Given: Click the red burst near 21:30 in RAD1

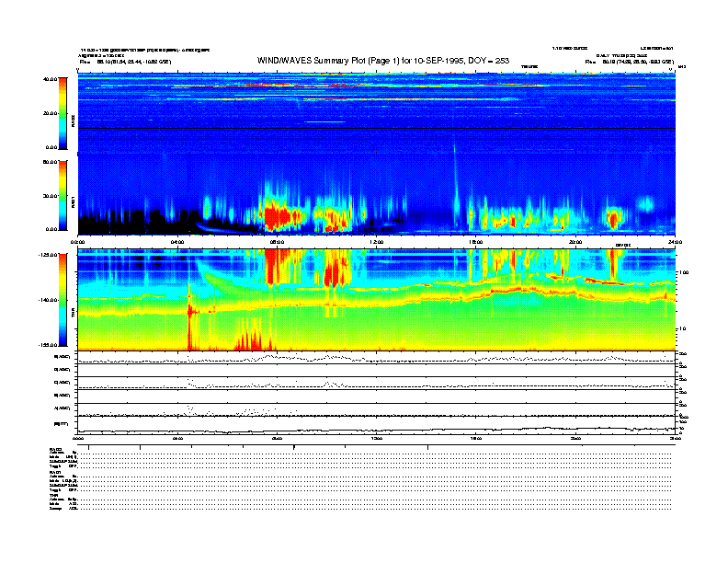Looking at the screenshot, I should click(614, 218).
